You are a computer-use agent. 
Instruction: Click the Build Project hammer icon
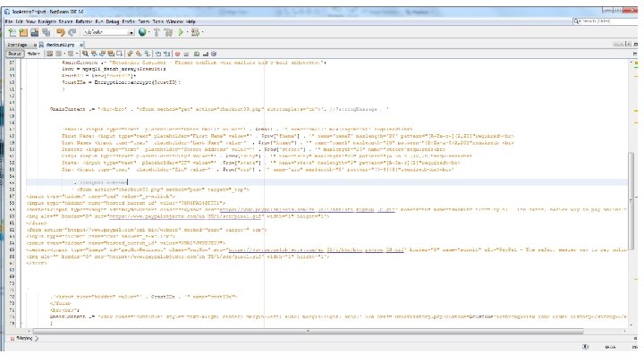pos(157,32)
